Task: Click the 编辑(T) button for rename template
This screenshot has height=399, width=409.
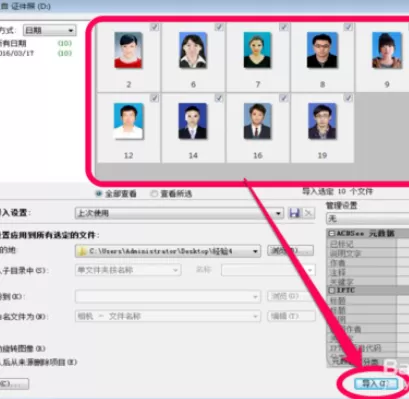Action: (291, 316)
